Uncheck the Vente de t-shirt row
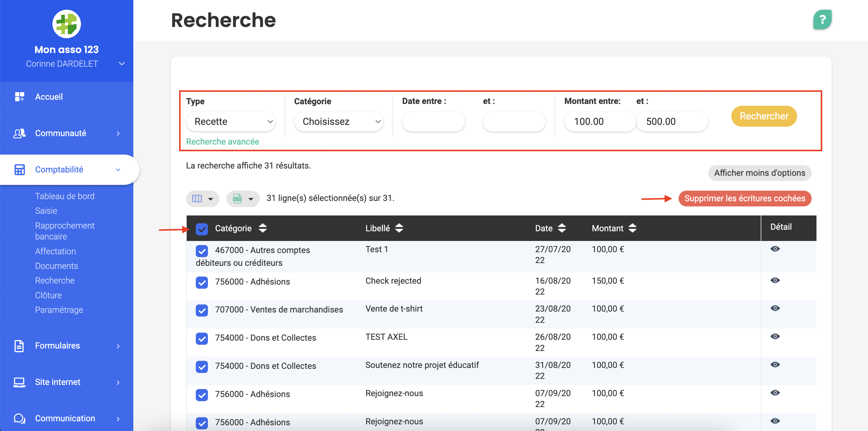 [202, 310]
